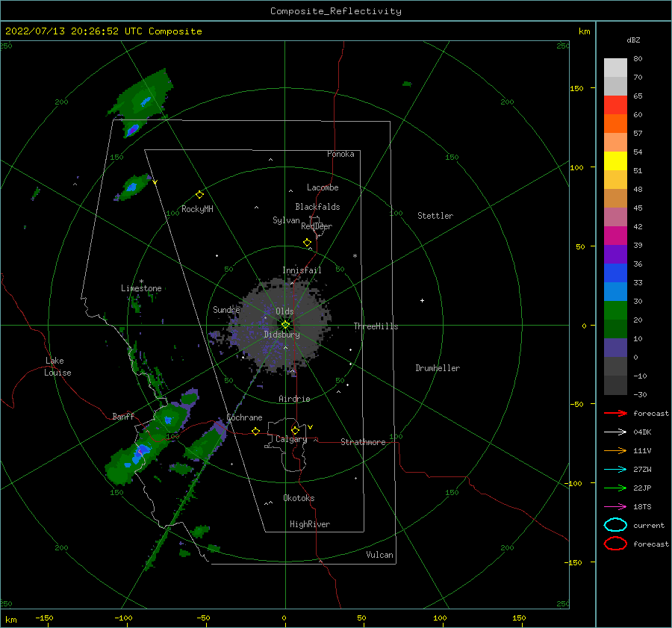Click the ThreeHills label
The image size is (672, 628).
pos(376,326)
